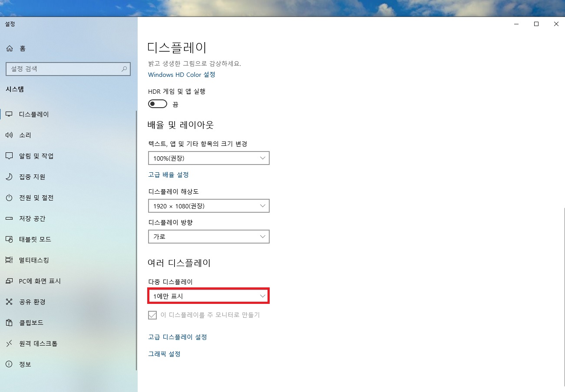Toggle the HDR 게임 및 앱 실행 switch

point(158,104)
